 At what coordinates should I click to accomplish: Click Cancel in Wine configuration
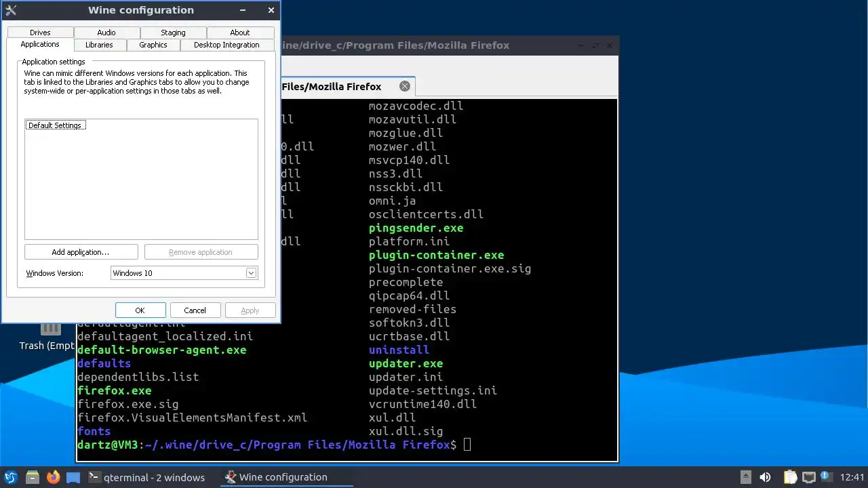(195, 310)
